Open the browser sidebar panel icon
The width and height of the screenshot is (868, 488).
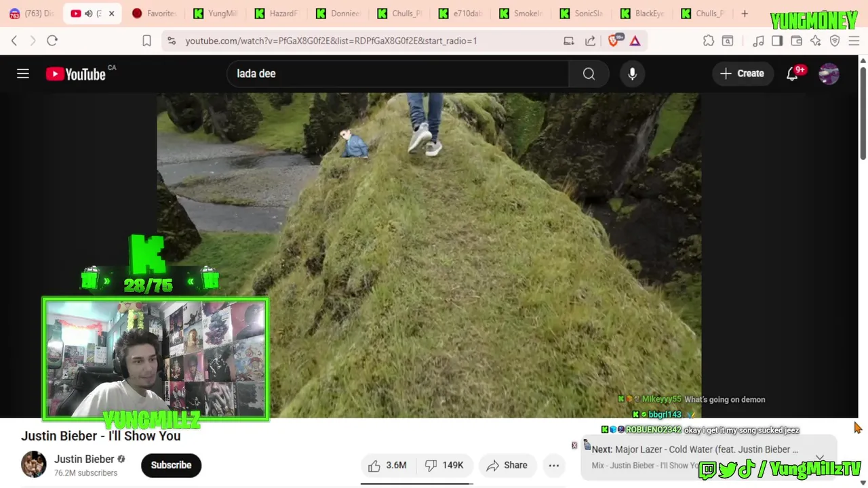point(777,41)
